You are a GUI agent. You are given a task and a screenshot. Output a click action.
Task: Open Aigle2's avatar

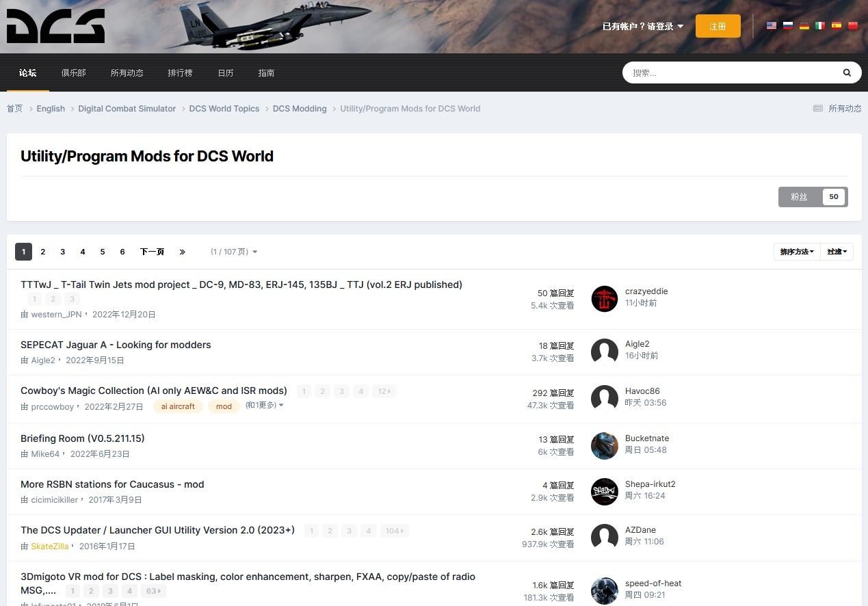click(605, 351)
